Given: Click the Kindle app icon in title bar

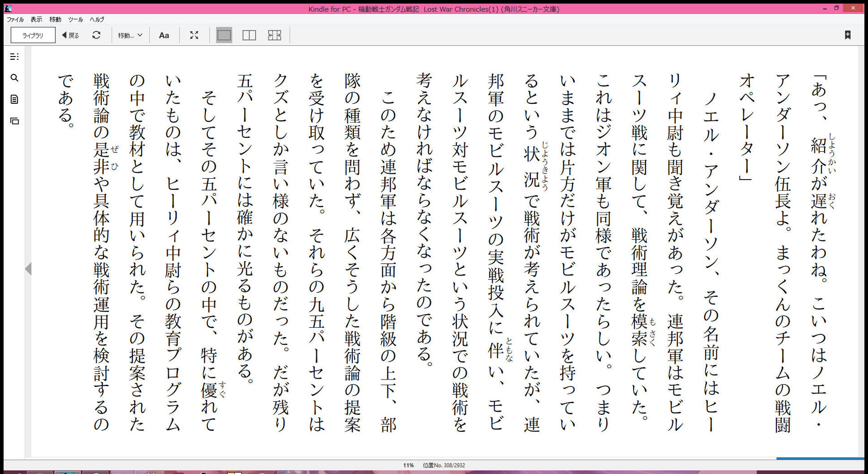Looking at the screenshot, I should (x=8, y=8).
